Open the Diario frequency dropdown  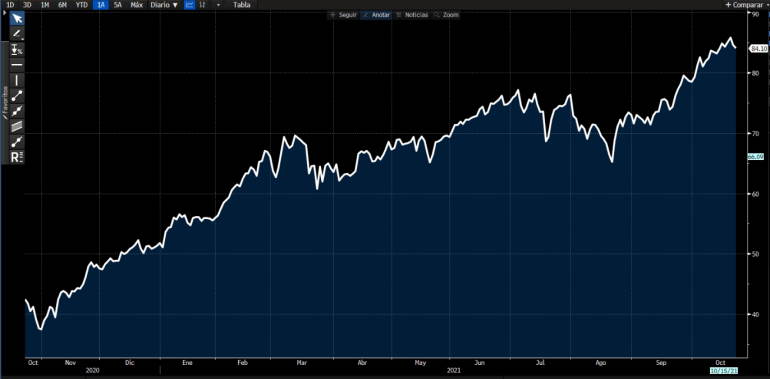(165, 5)
